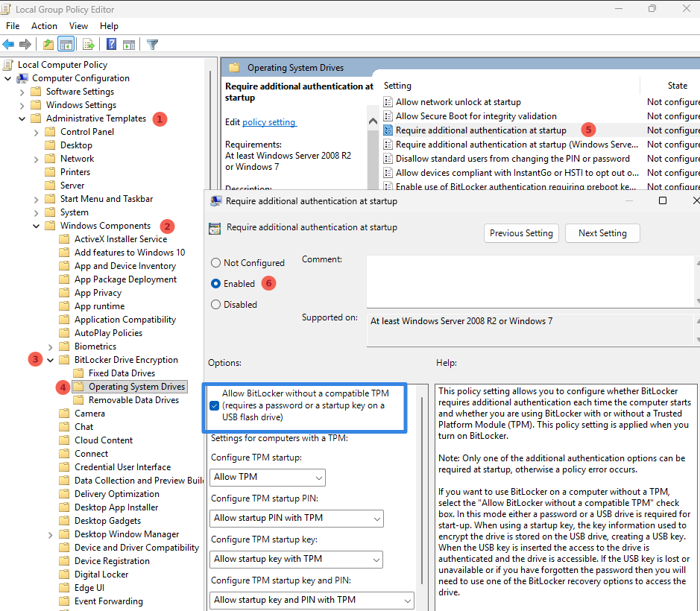The height and width of the screenshot is (611, 700).
Task: Uncheck Allow BitLocker without a compatible TPM
Action: click(x=215, y=406)
